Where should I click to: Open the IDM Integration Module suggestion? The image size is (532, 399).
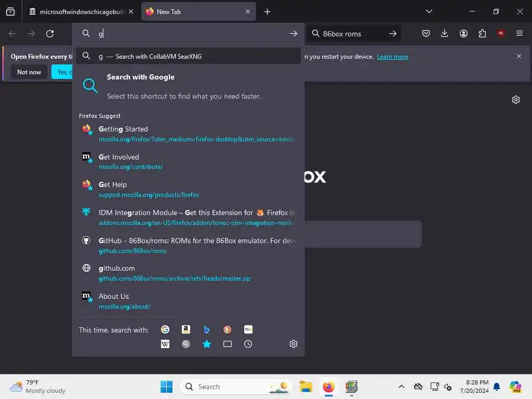[x=188, y=218]
